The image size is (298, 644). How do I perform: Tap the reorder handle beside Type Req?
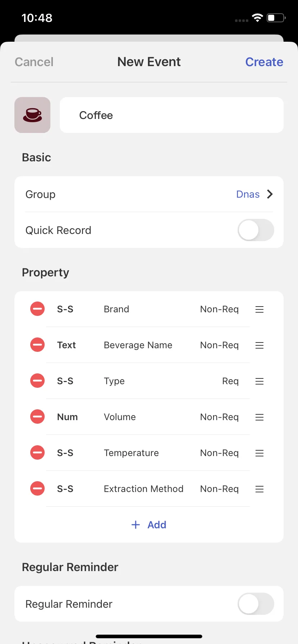click(259, 381)
